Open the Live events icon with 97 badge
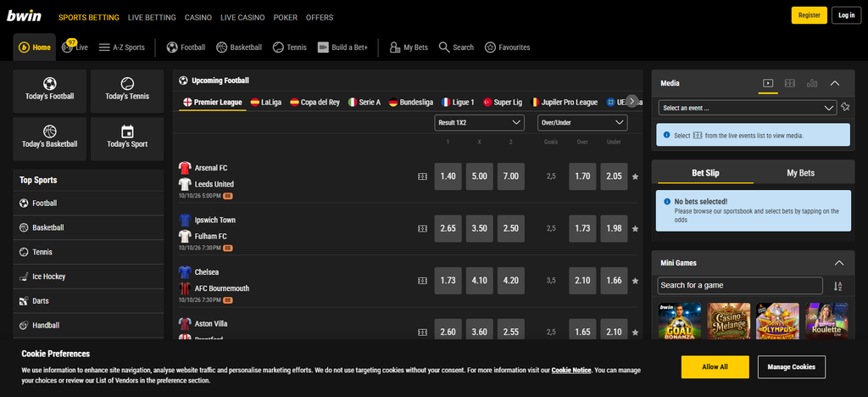The image size is (868, 397). point(75,47)
